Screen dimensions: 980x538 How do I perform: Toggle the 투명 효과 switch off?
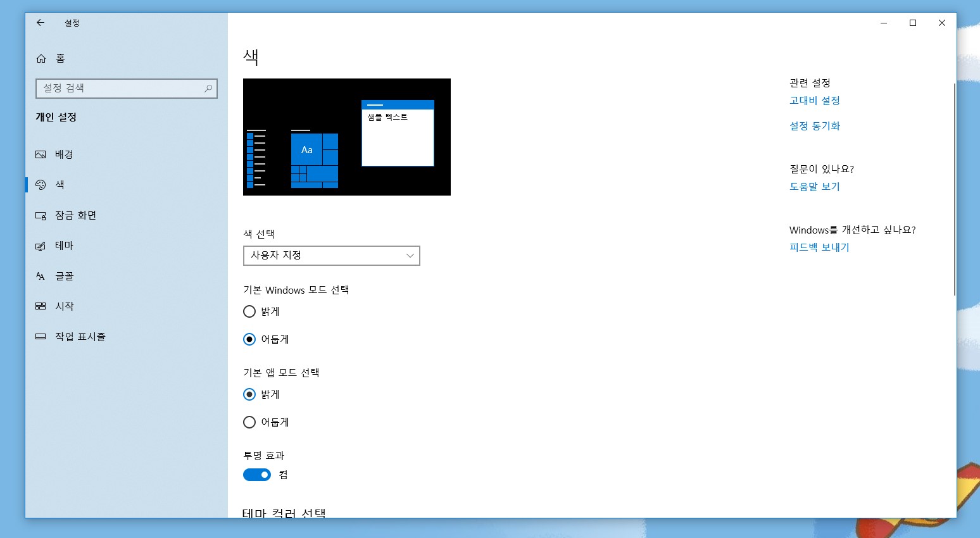pos(257,475)
